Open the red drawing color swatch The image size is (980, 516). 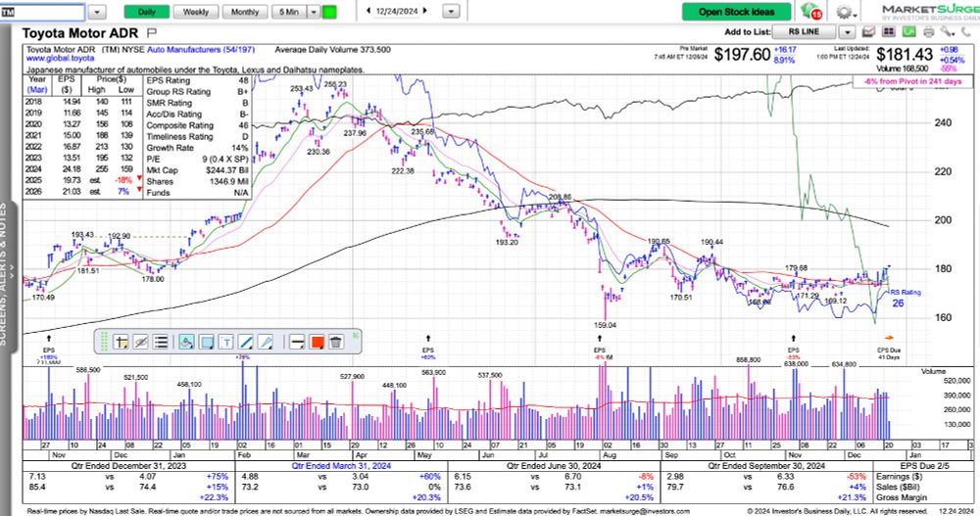coord(317,342)
